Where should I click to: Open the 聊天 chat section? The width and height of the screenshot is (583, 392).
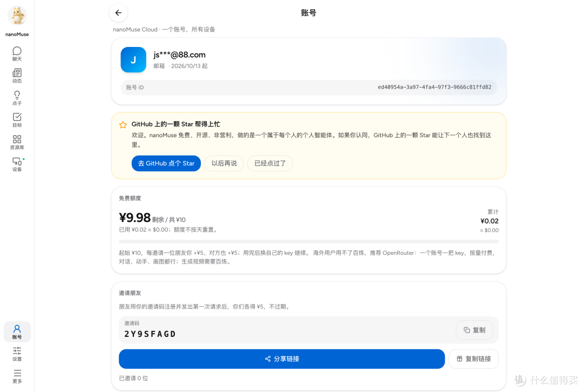coord(17,54)
